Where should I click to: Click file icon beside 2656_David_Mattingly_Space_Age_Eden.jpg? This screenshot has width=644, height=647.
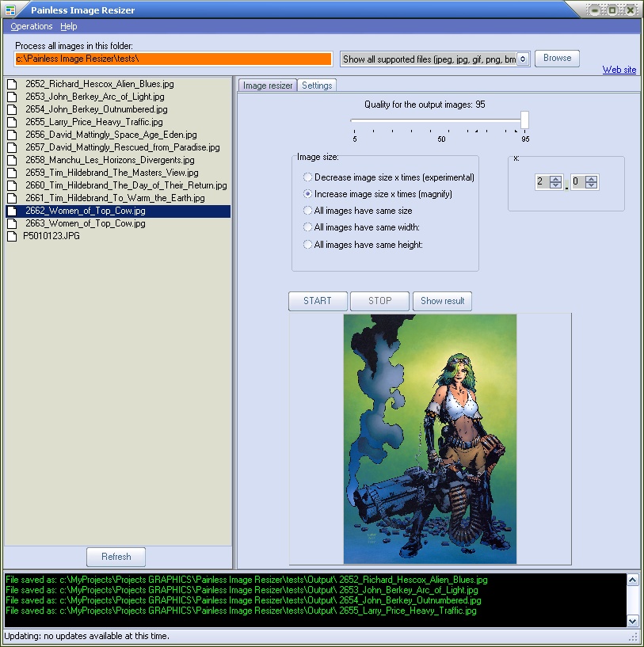(13, 135)
